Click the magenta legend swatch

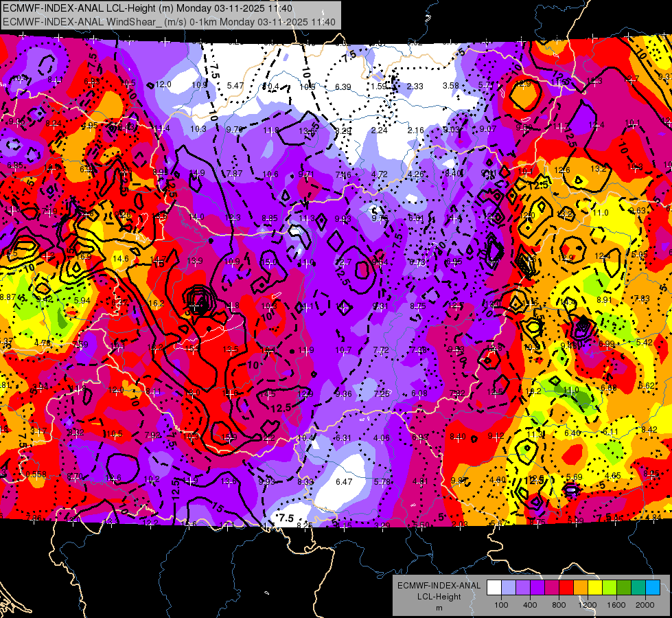(552, 588)
